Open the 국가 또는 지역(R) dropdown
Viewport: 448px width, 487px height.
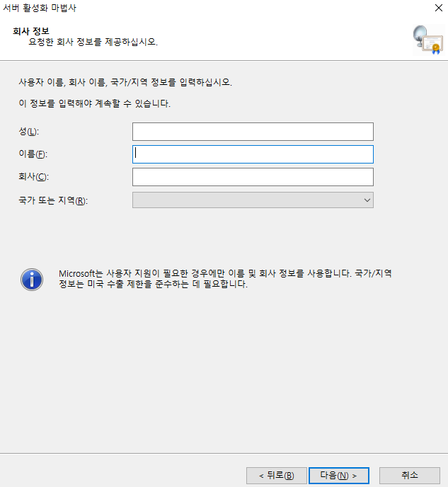(253, 200)
